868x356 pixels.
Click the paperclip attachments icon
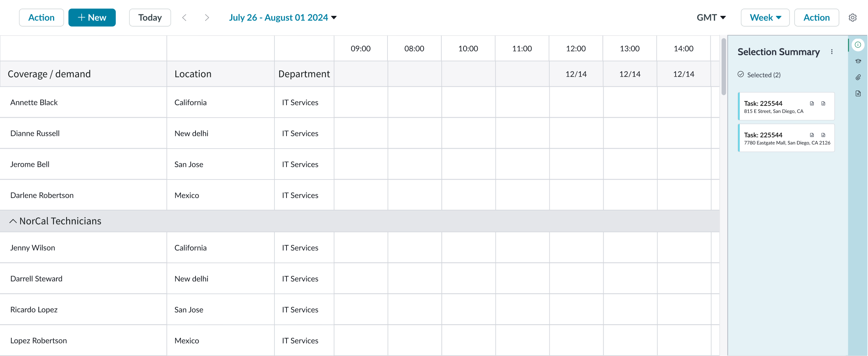point(858,77)
